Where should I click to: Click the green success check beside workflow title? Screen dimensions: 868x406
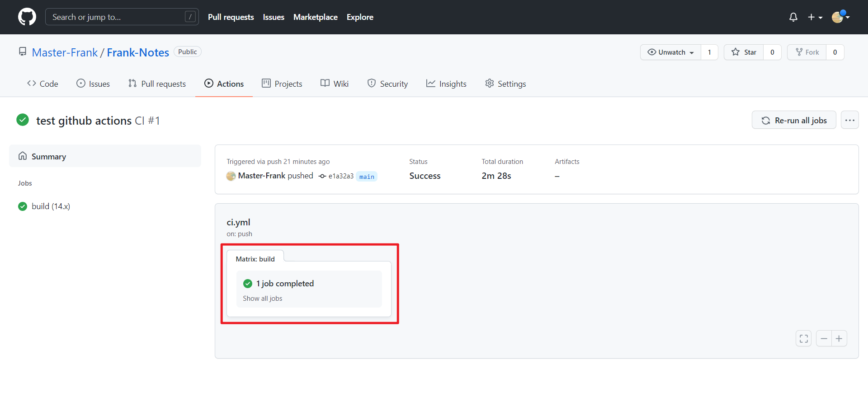point(23,120)
